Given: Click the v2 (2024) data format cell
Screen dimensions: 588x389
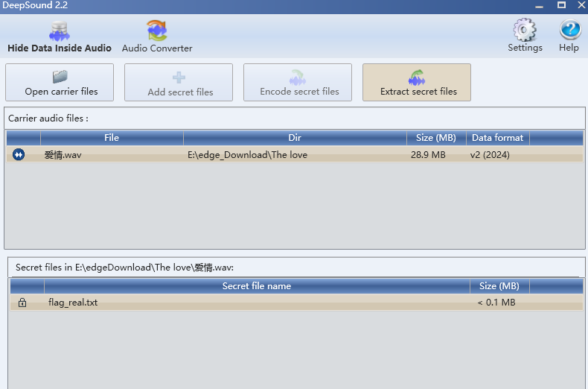Looking at the screenshot, I should tap(490, 155).
